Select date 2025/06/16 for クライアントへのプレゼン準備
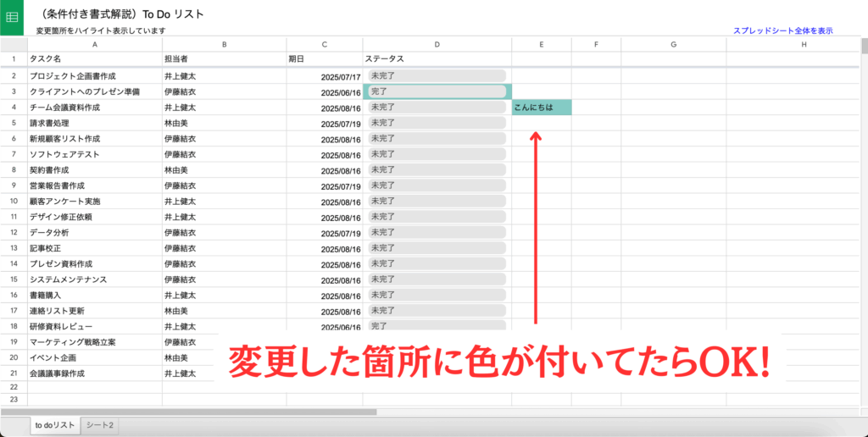The width and height of the screenshot is (868, 437). coord(325,91)
